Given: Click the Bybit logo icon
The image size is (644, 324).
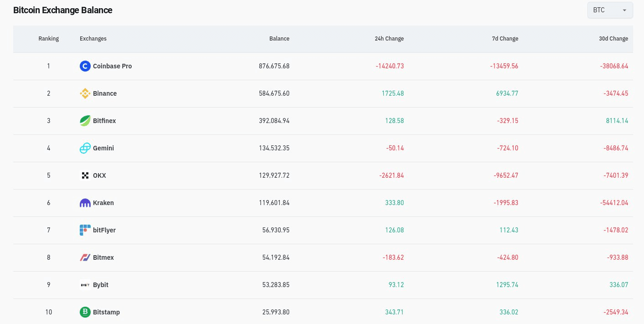Looking at the screenshot, I should coord(85,285).
